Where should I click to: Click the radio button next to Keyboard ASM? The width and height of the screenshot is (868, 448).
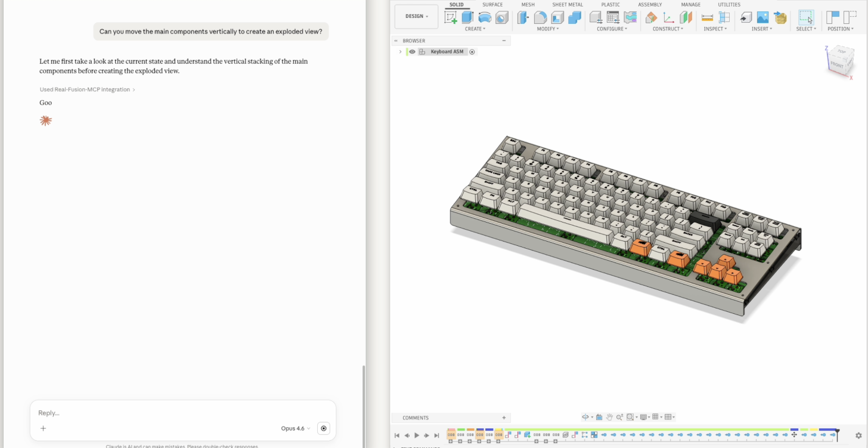coord(472,52)
